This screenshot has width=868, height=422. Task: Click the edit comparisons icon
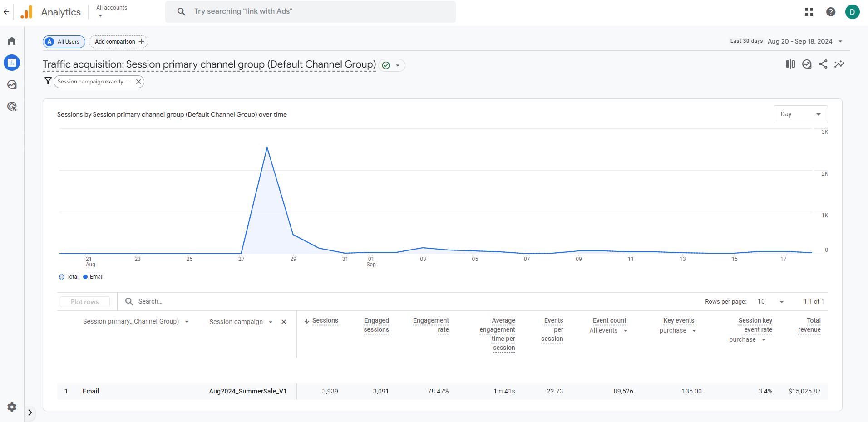coord(790,64)
